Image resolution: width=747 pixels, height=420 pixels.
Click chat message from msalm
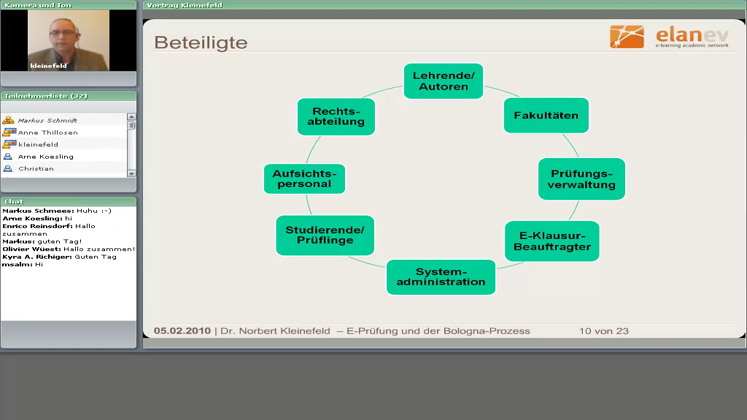pos(22,264)
